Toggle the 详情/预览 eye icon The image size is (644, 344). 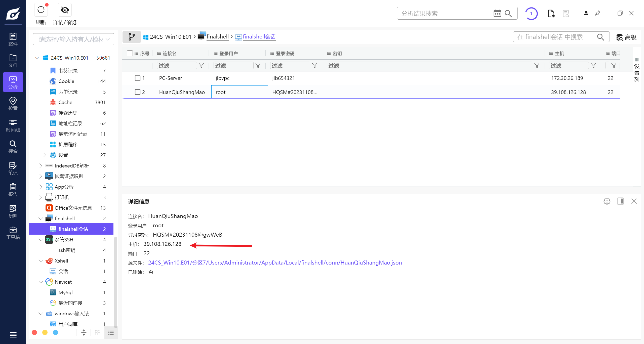(x=65, y=10)
